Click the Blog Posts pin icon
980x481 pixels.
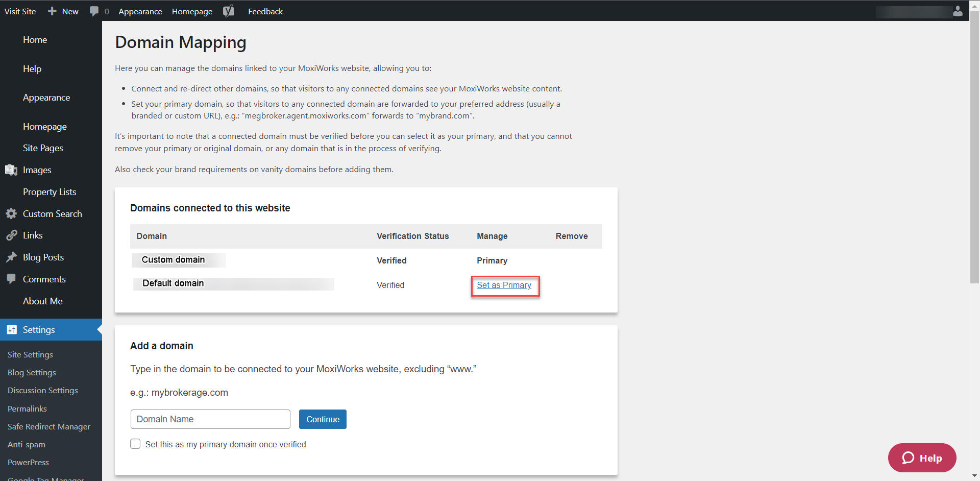point(11,257)
